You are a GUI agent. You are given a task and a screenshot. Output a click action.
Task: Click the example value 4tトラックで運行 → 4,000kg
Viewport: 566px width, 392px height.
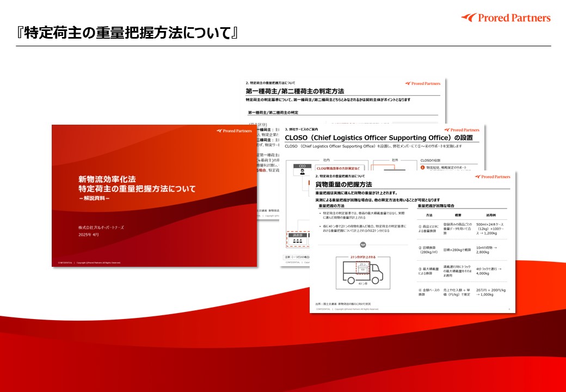point(489,271)
